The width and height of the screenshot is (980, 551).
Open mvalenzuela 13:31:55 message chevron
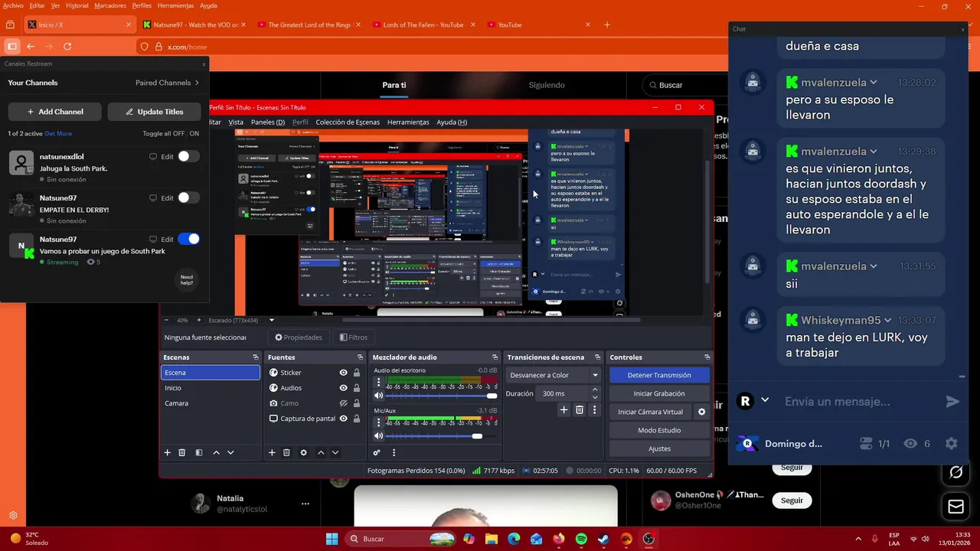874,266
